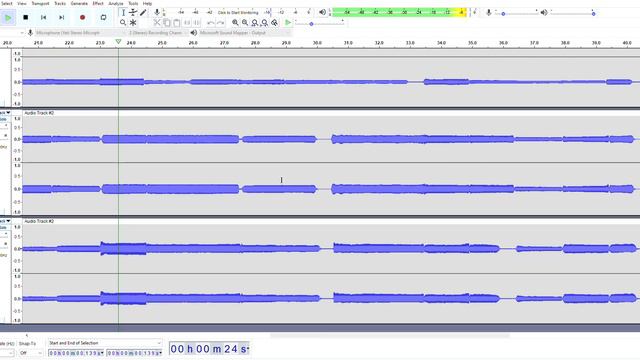Select the Draw pencil tool

pos(143,13)
